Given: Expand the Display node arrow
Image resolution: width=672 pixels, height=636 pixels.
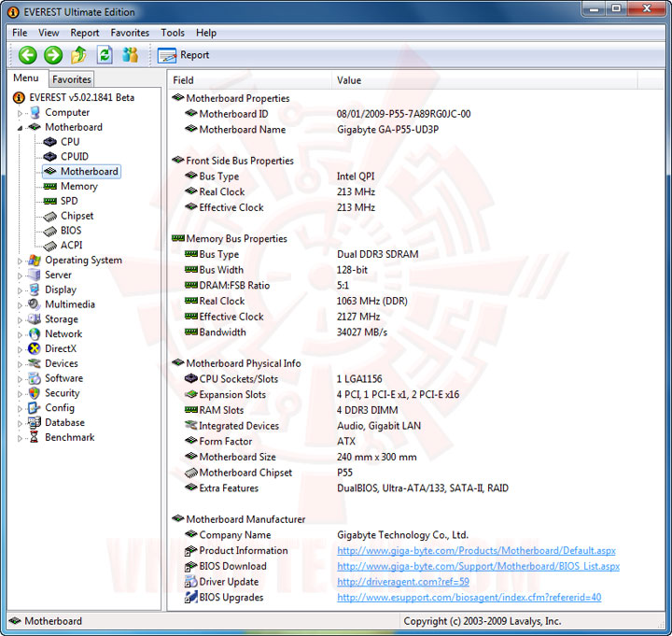Looking at the screenshot, I should click(x=20, y=290).
